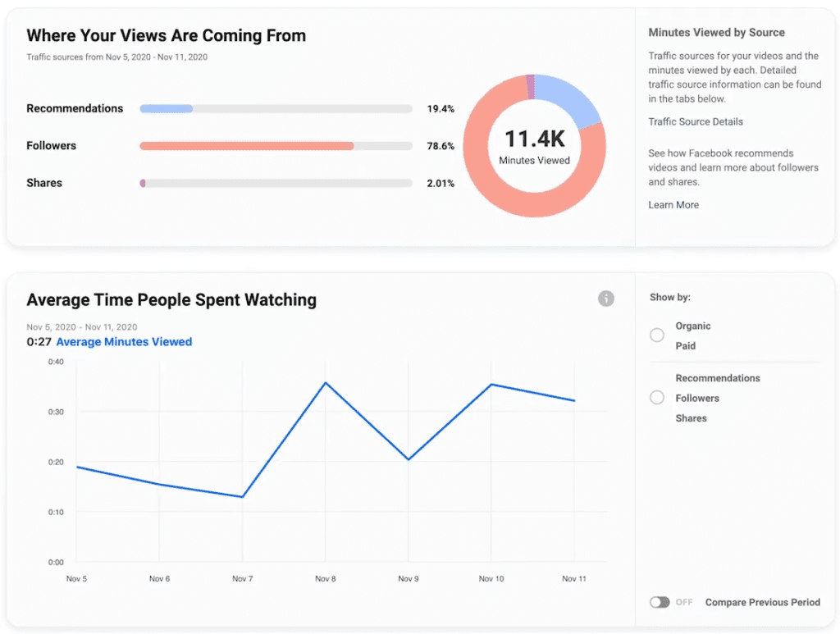Viewport: 840px width, 634px height.
Task: Select the Average Minutes Viewed metric label
Action: click(124, 342)
